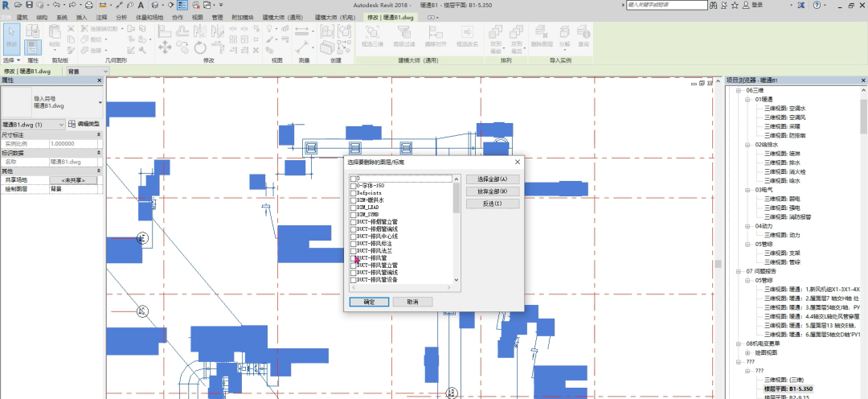The image size is (868, 399).
Task: Click the Offset icon in 修改 panel
Action: [182, 31]
